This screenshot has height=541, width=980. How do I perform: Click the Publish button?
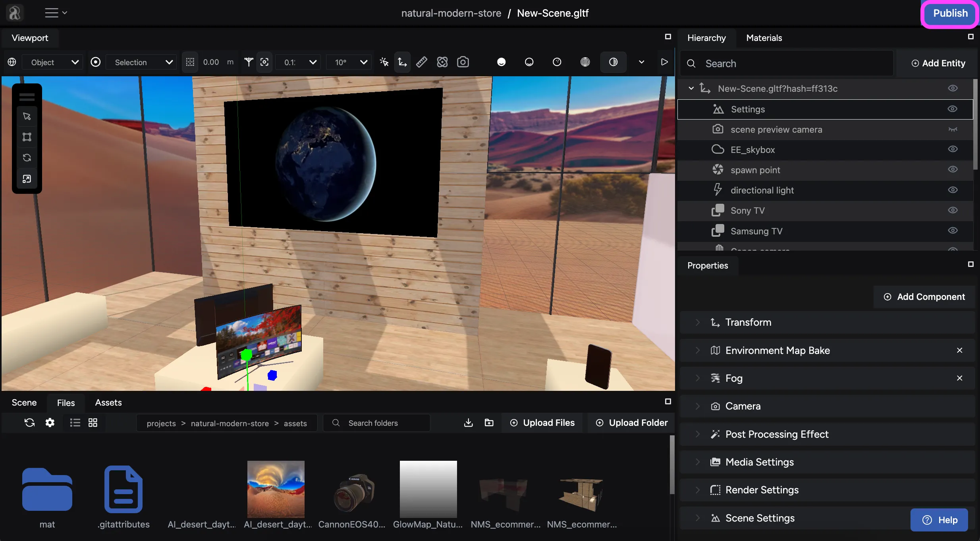click(950, 13)
